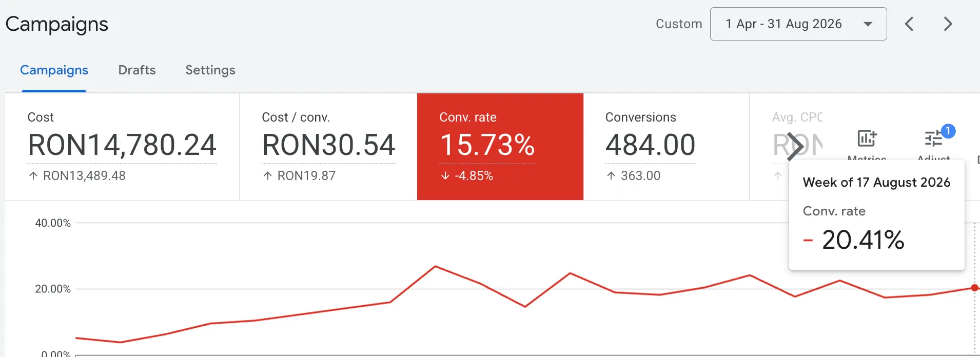This screenshot has width=980, height=357.
Task: Go to the previous date period
Action: [909, 24]
